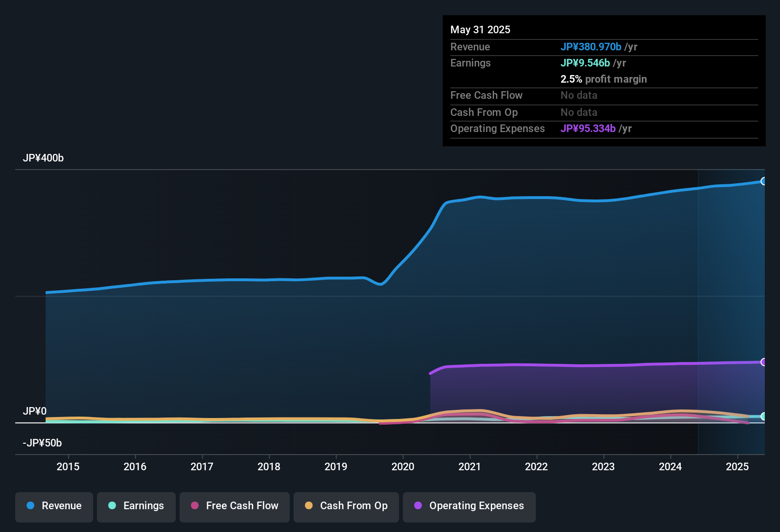
Task: Click the tooltip Operating Expenses row label
Action: (x=497, y=128)
